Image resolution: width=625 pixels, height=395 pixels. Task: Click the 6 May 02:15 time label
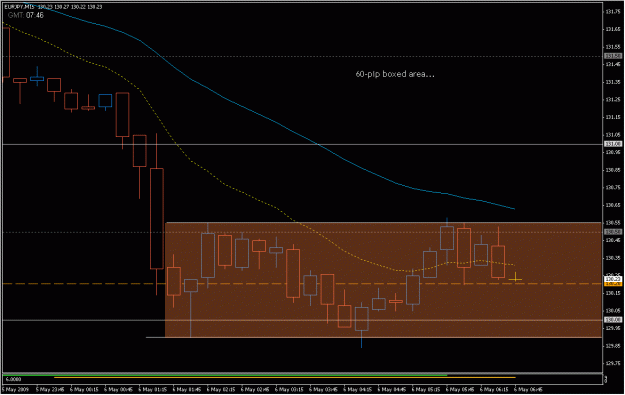point(221,389)
